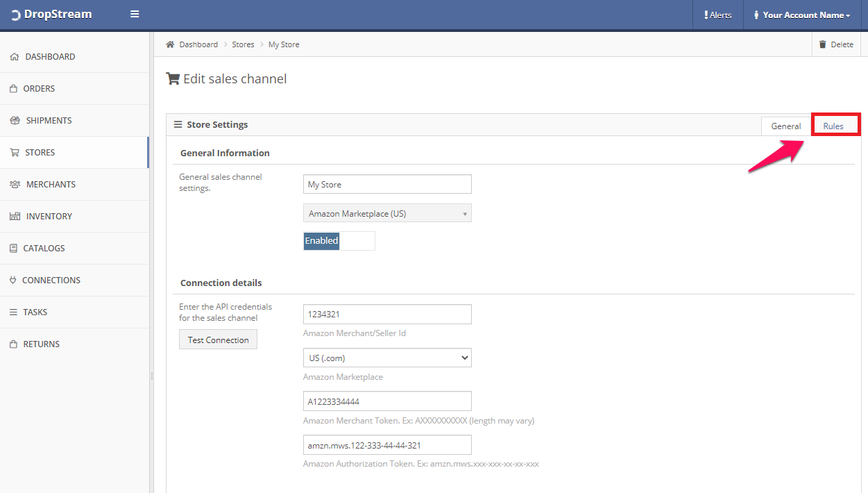
Task: Click the Catalogs book icon
Action: click(14, 249)
